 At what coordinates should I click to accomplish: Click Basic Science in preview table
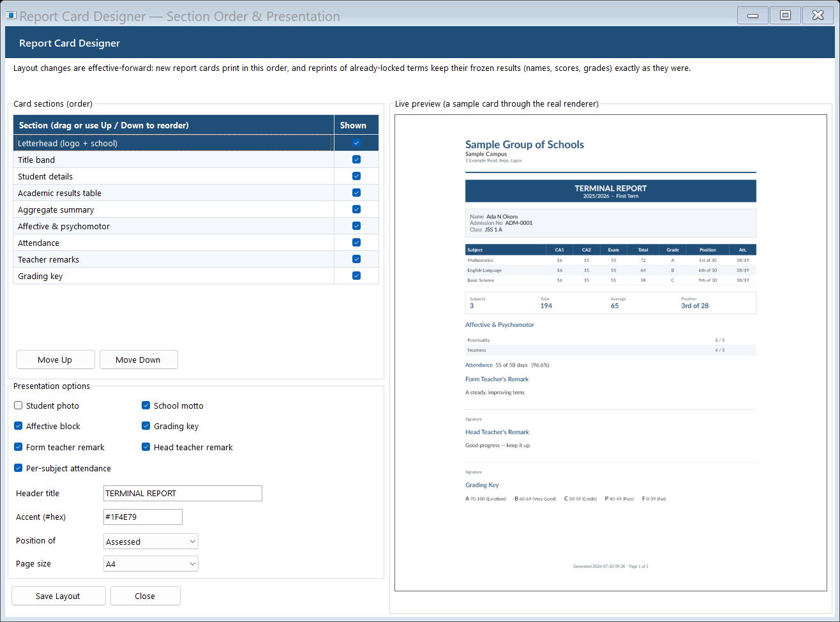611,280
